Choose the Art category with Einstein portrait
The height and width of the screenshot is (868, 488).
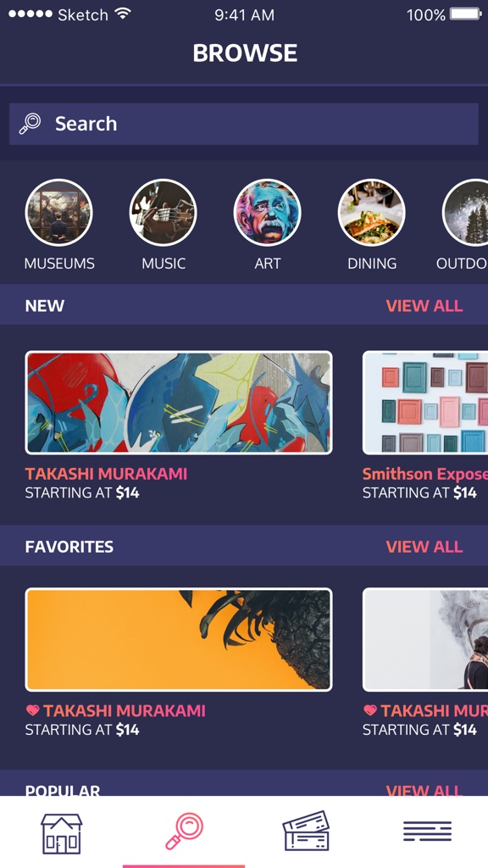tap(267, 213)
